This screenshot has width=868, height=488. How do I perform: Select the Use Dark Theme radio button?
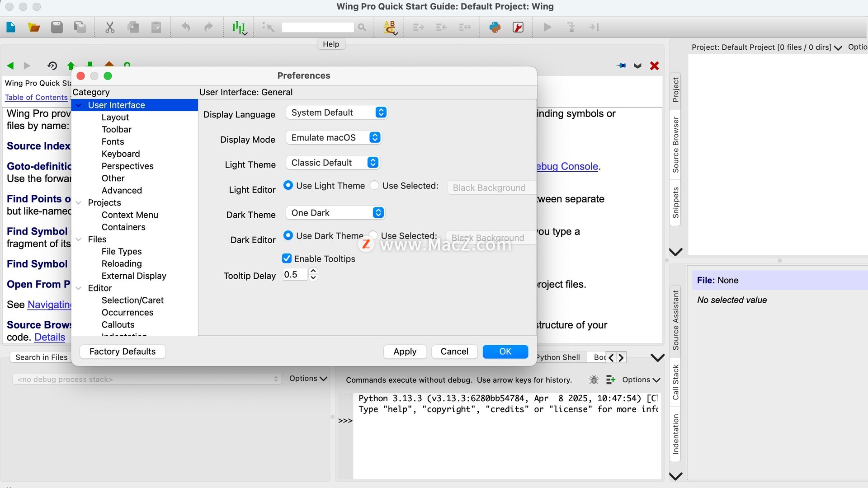[288, 235]
